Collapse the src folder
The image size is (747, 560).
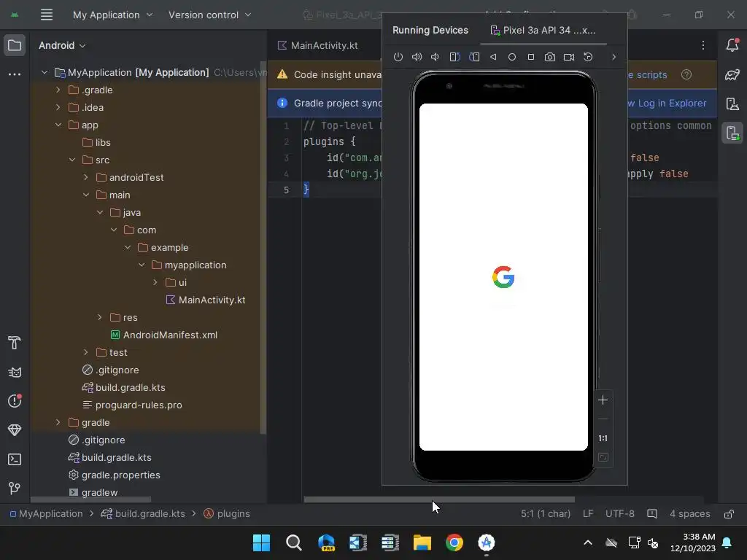click(72, 160)
